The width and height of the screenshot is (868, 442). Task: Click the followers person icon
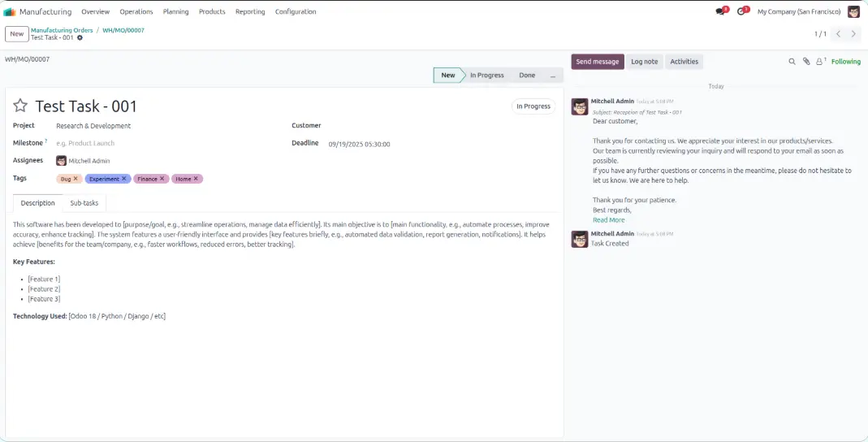pyautogui.click(x=819, y=62)
